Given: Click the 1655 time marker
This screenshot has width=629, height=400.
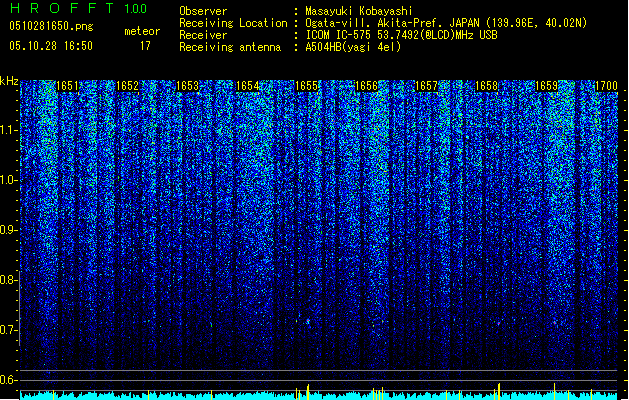Looking at the screenshot, I should pyautogui.click(x=306, y=86).
